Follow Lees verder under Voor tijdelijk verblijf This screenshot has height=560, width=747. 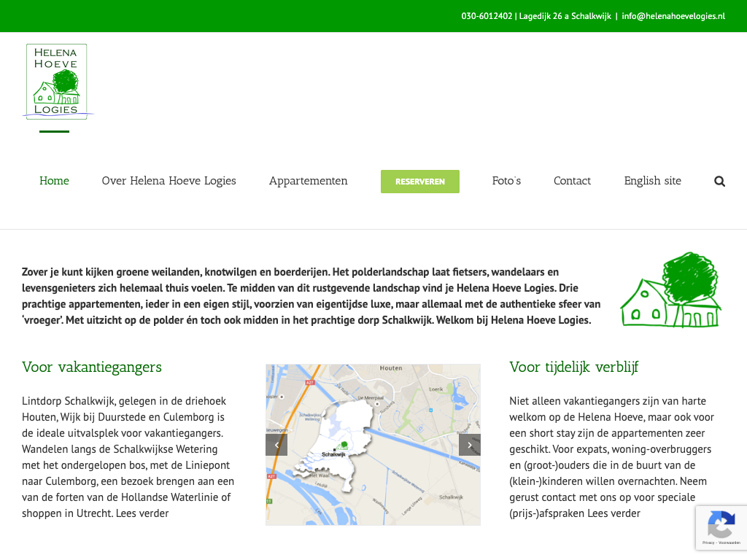click(x=614, y=513)
